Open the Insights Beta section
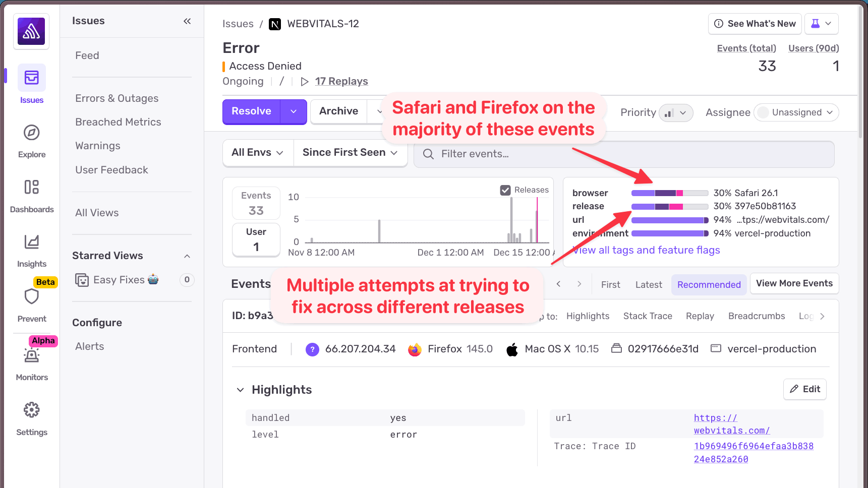This screenshot has height=488, width=868. click(x=31, y=251)
